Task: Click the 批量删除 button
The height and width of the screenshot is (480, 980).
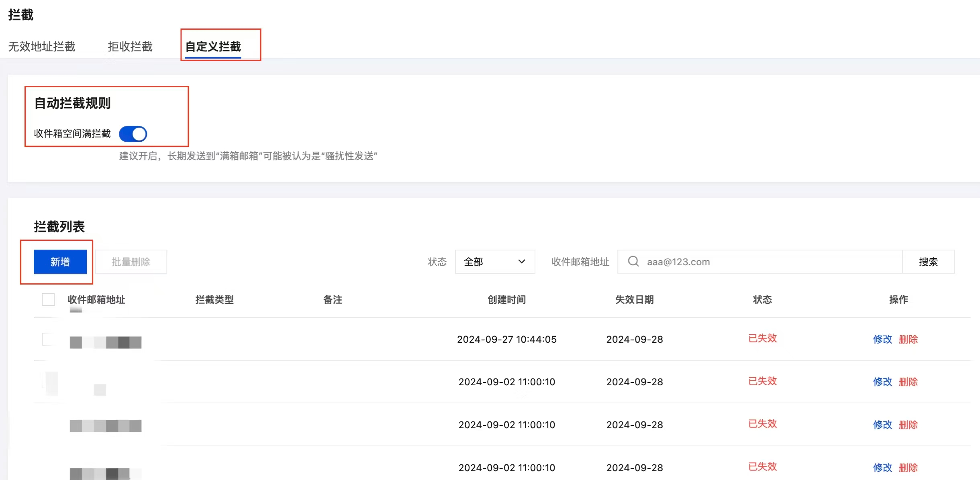Action: tap(131, 262)
